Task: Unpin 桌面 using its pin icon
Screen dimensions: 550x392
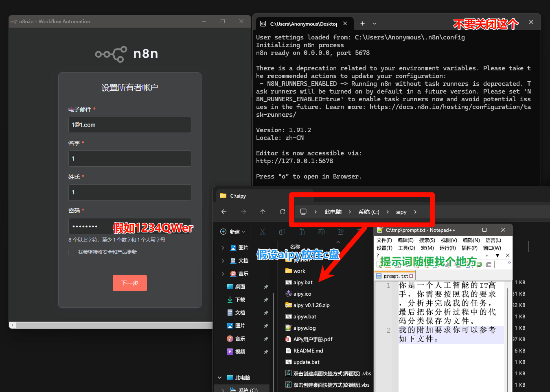Action: [266, 287]
